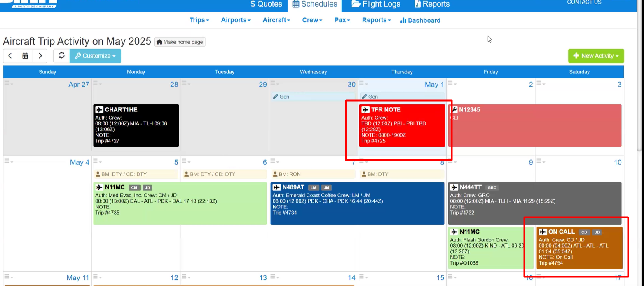Open the Quotes tab
Image resolution: width=644 pixels, height=286 pixels.
pos(266,4)
